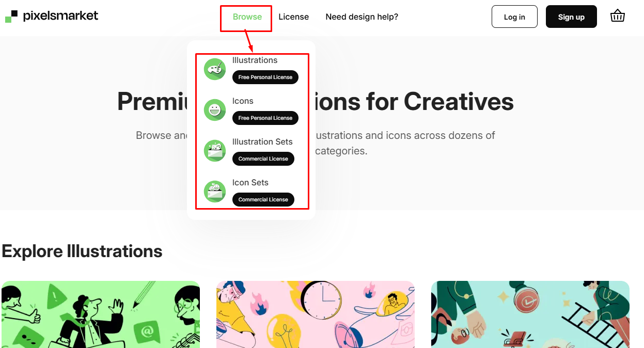Click the Need design help? link

click(362, 17)
